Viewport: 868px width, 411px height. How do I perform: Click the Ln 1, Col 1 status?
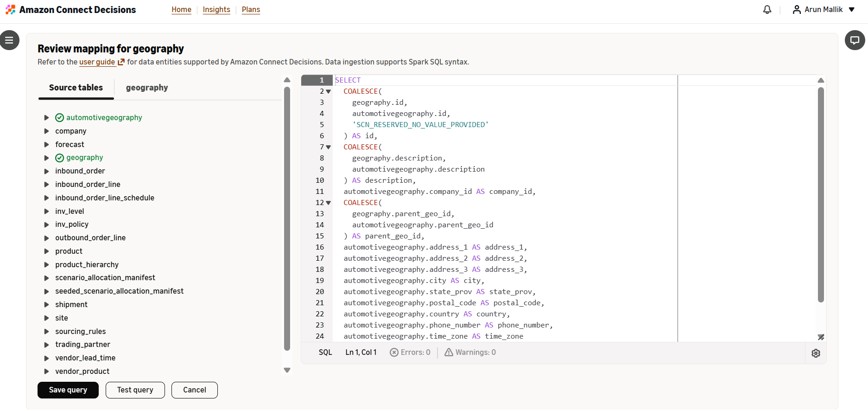(x=361, y=353)
